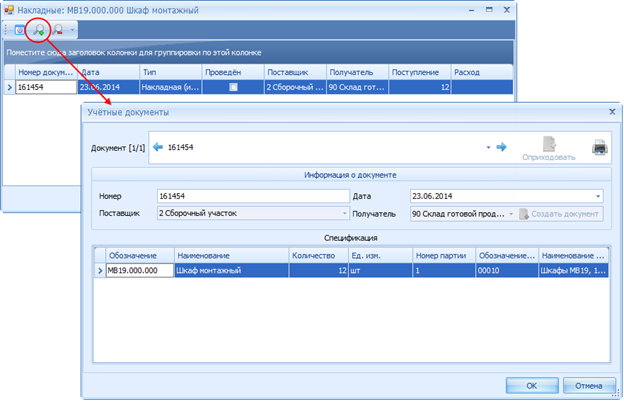Click the Оприходовать document icon
The image size is (624, 402).
pyautogui.click(x=548, y=145)
